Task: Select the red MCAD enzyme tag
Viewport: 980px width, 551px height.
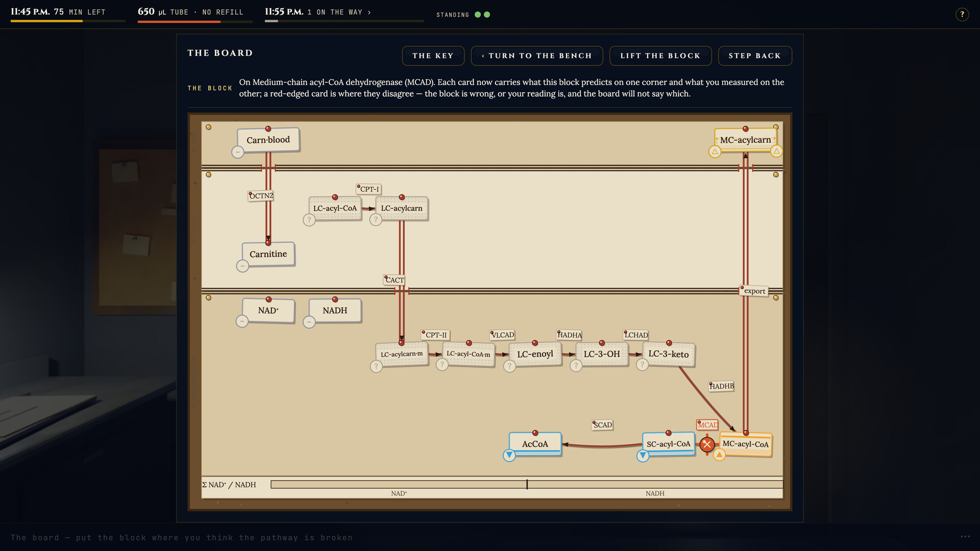Action: click(x=707, y=424)
